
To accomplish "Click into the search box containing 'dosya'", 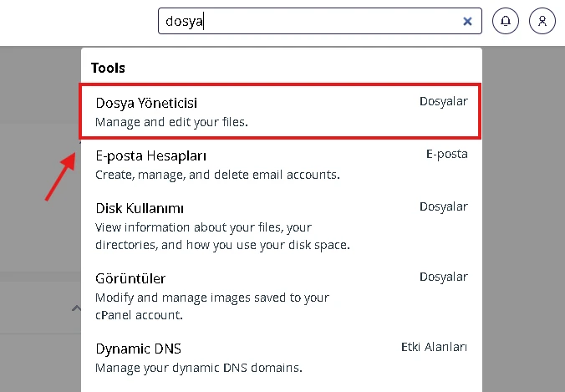I will click(320, 21).
